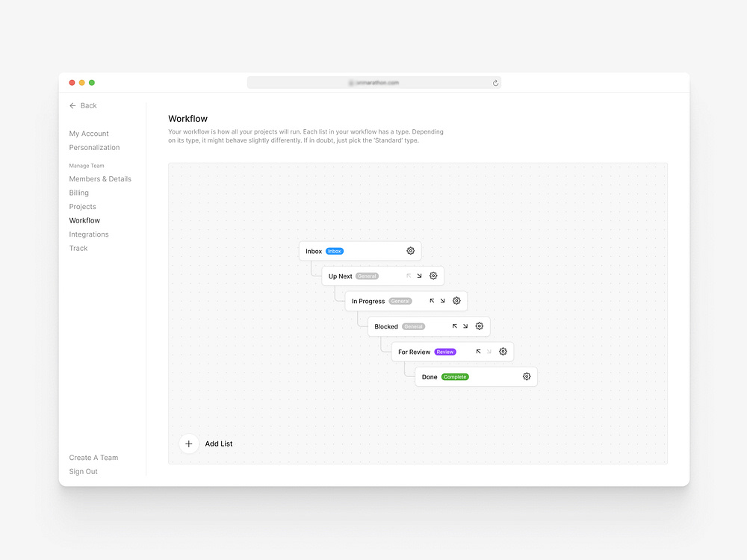
Task: Move Blocked list up with arrow
Action: pos(454,326)
